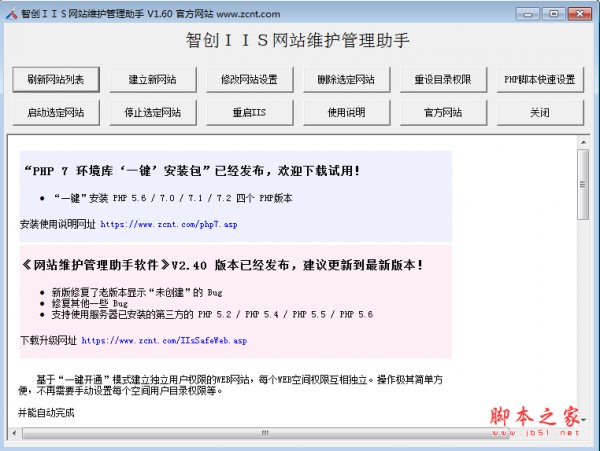Open the php7.asp install guide link

169,225
